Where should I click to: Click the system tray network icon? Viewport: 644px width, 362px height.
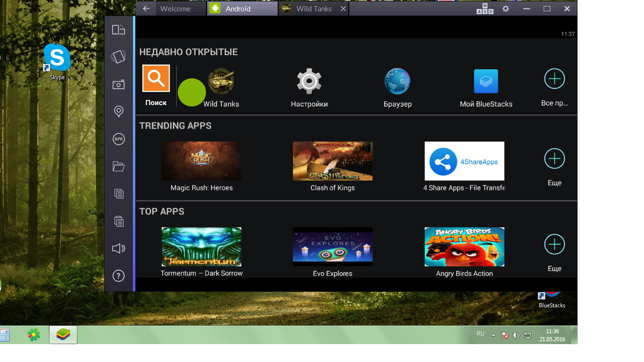click(x=528, y=335)
